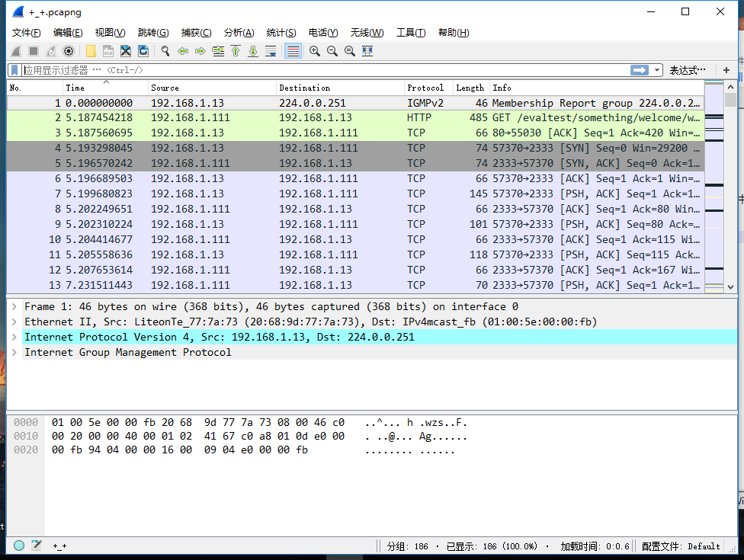
Task: Open the 跳转(G) menu
Action: click(153, 33)
